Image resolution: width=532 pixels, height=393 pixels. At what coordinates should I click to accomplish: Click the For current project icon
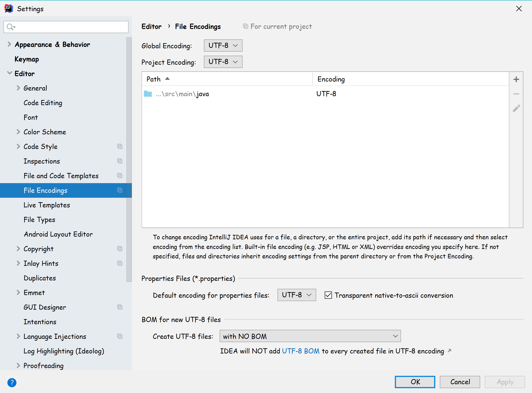point(245,26)
